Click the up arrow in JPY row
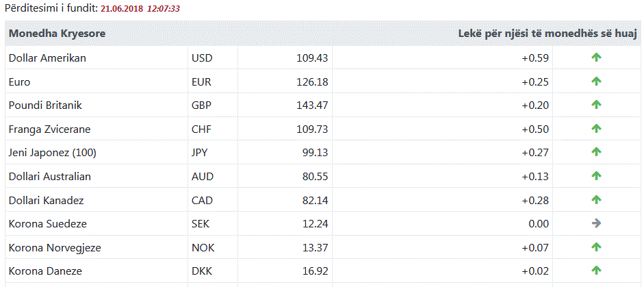Image resolution: width=644 pixels, height=287 pixels. 596,152
